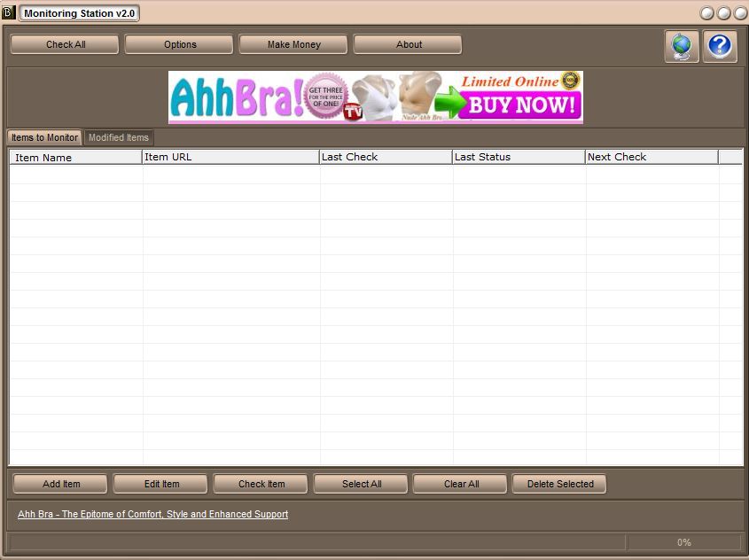Viewport: 749px width, 560px height.
Task: Click the first title bar window button
Action: (706, 13)
